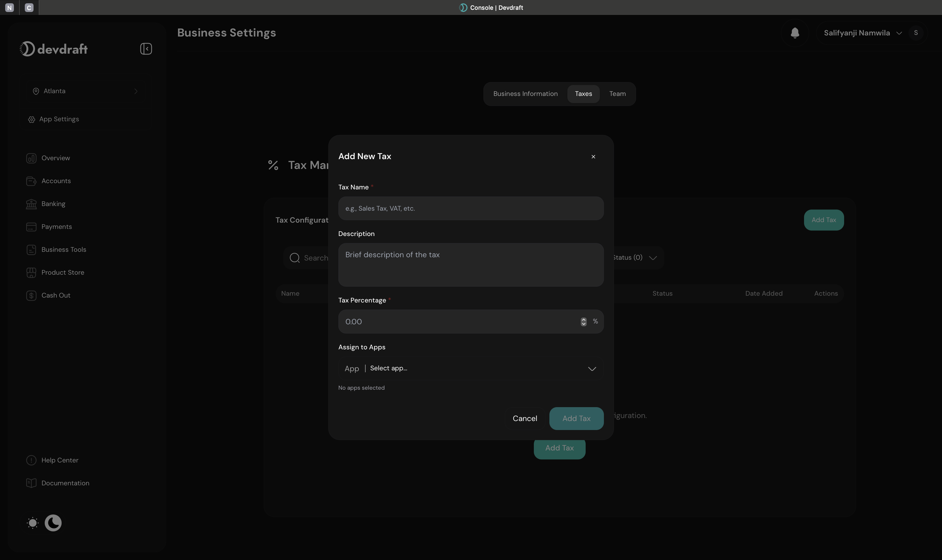Cancel the Add New Tax dialog
This screenshot has width=942, height=560.
coord(525,419)
